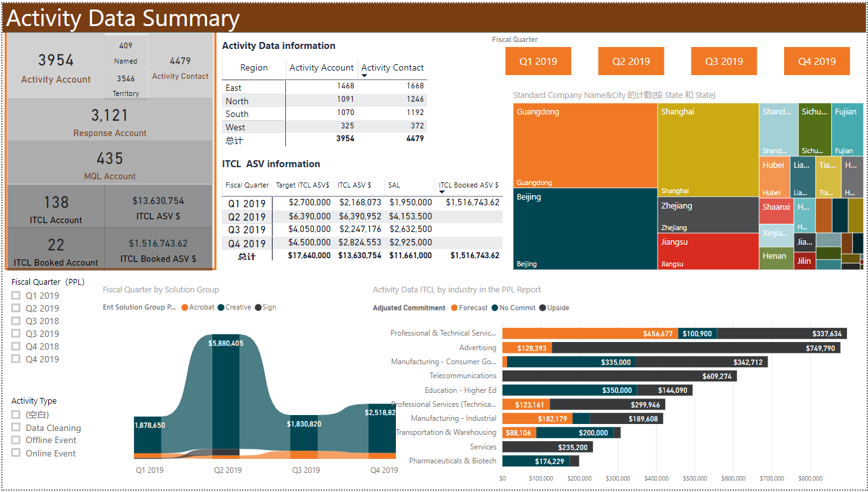The image size is (868, 492).
Task: Select the Q1 2019 fiscal quarter button
Action: point(538,62)
